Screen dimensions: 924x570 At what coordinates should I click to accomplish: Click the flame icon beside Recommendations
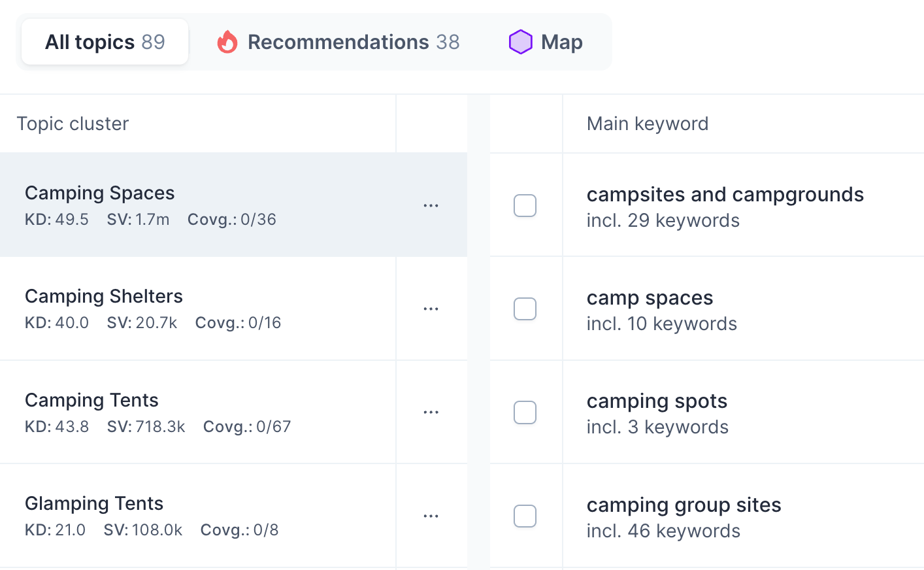(x=227, y=42)
